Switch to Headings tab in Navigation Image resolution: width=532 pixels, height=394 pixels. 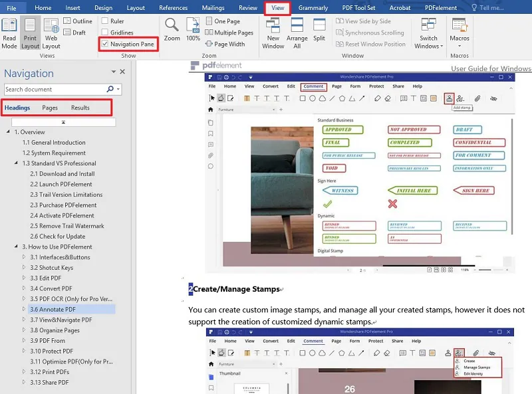click(x=17, y=108)
